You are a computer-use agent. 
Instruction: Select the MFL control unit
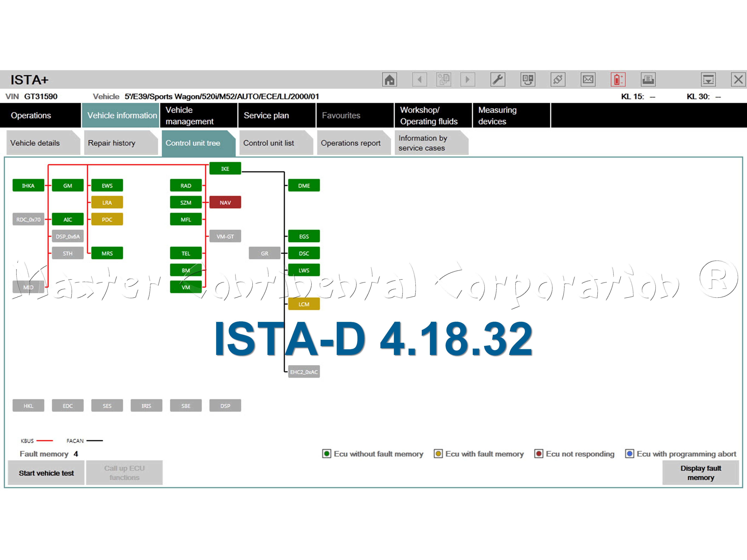tap(186, 219)
